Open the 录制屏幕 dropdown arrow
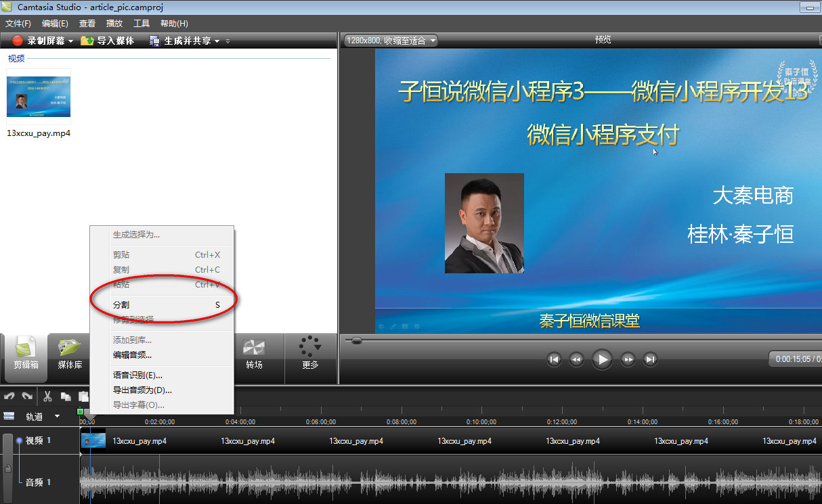The width and height of the screenshot is (822, 504). tap(70, 41)
